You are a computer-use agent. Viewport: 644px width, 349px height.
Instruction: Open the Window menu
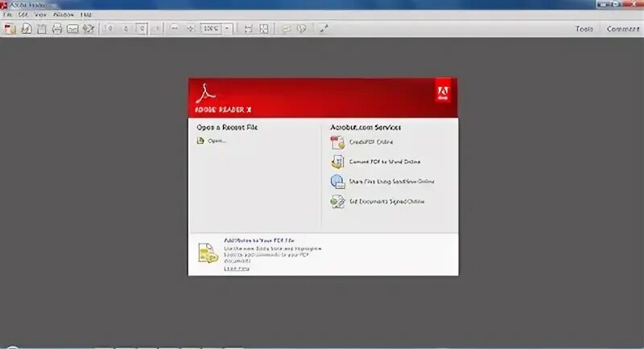64,14
